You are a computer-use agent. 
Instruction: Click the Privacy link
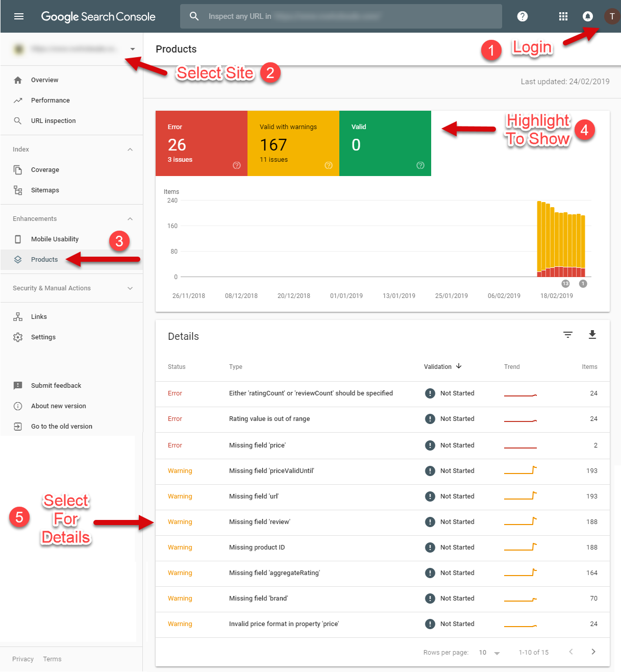coord(23,659)
